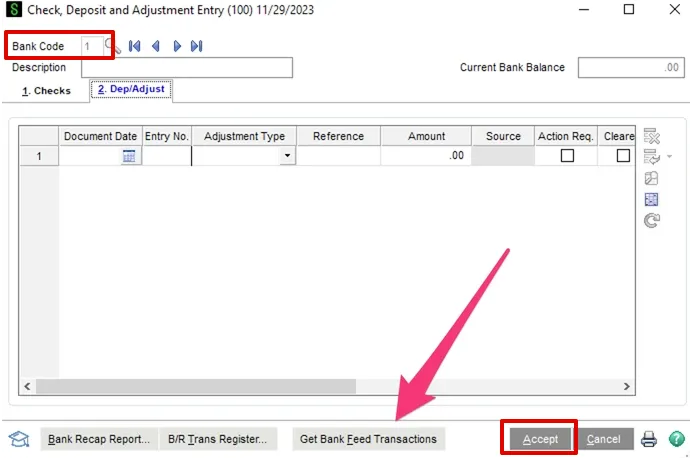
Task: Go to previous bank code record
Action: point(155,46)
